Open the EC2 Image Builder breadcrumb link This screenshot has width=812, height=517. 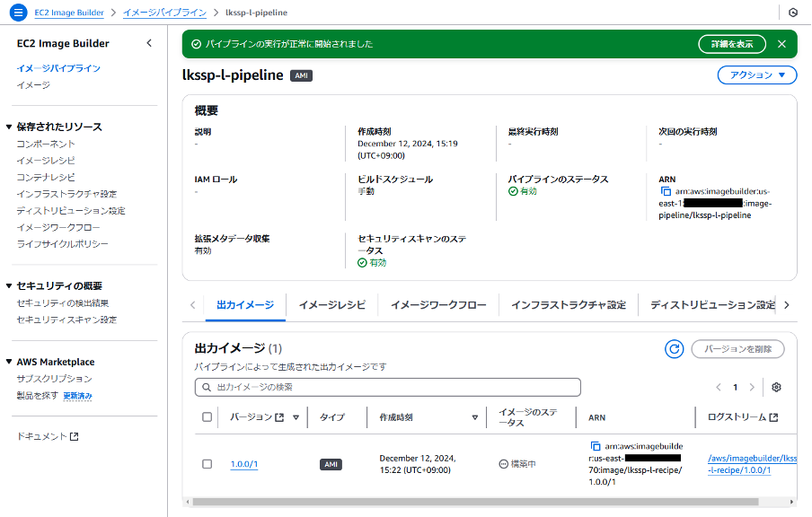[69, 13]
